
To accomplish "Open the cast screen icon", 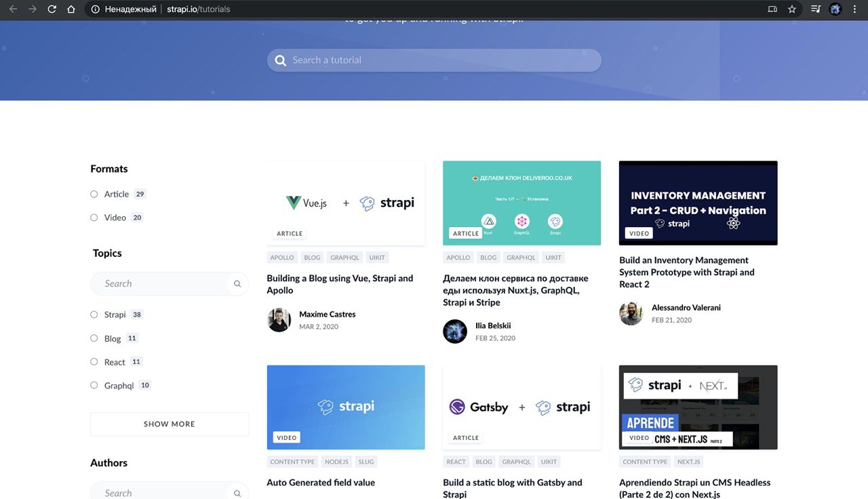I will [x=772, y=9].
